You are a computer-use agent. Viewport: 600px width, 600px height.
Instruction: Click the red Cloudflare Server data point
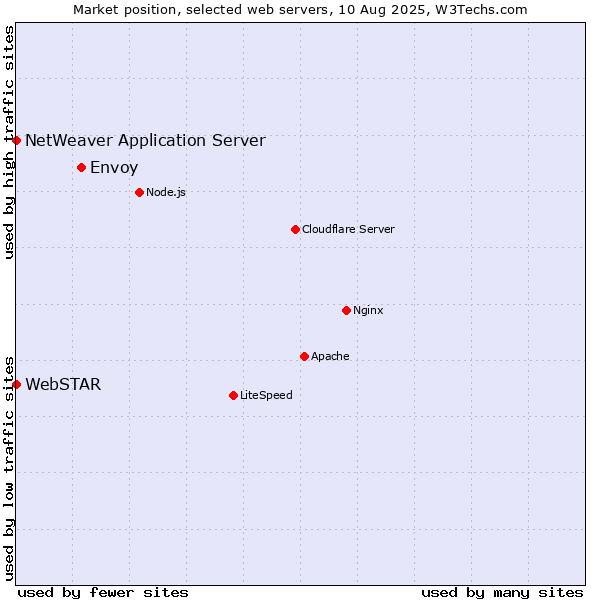coord(295,230)
